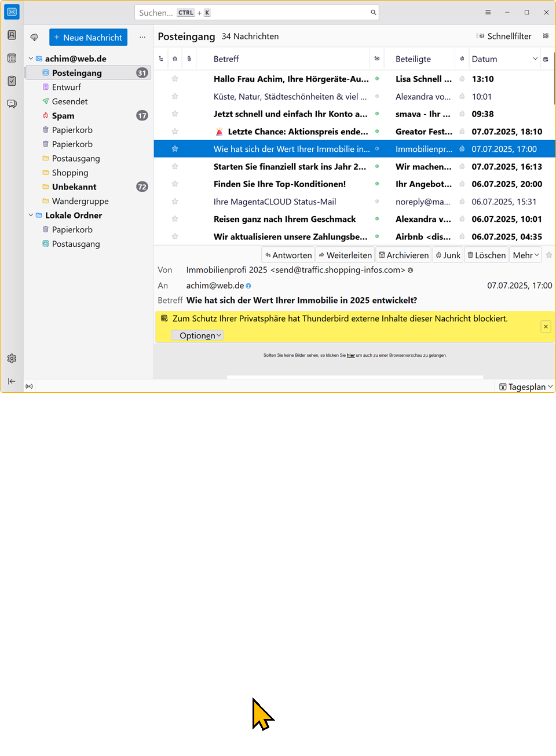556x756 pixels.
Task: Open the Calendar space icon
Action: [12, 58]
